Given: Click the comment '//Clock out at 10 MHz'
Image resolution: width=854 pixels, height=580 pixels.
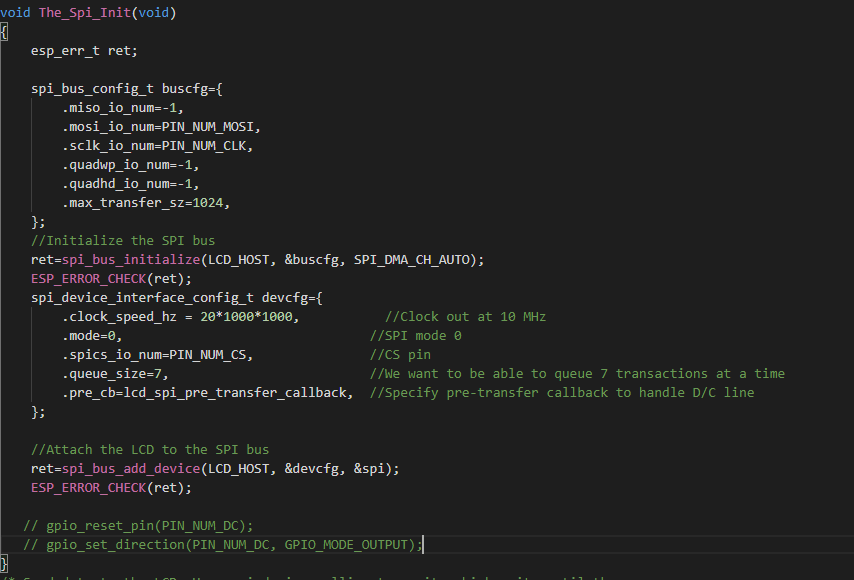Looking at the screenshot, I should [466, 317].
